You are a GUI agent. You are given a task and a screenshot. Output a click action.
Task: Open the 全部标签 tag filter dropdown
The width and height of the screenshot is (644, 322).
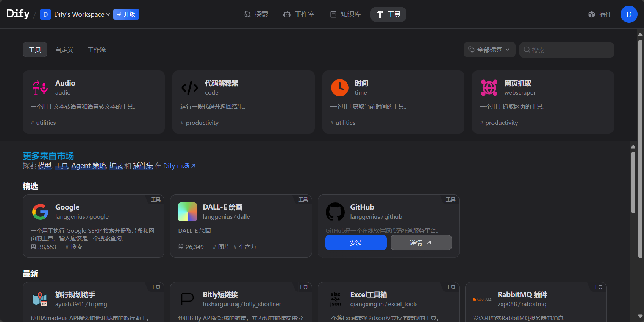pos(489,50)
